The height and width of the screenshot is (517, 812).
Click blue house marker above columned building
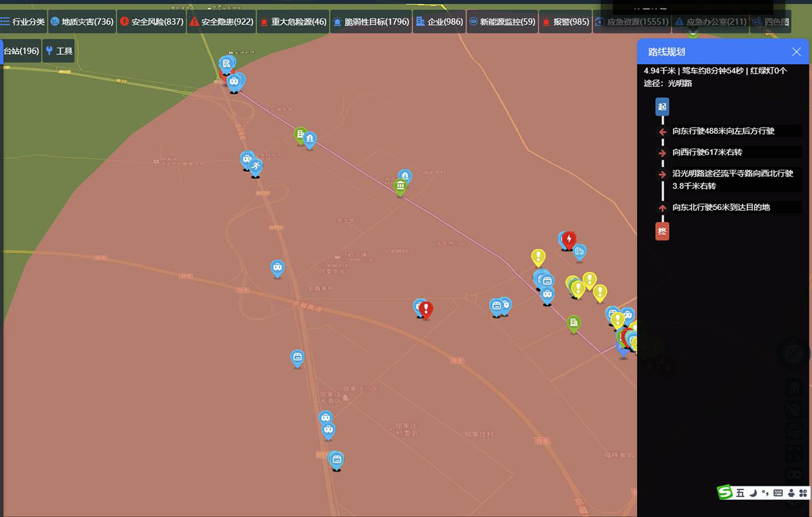[x=405, y=176]
